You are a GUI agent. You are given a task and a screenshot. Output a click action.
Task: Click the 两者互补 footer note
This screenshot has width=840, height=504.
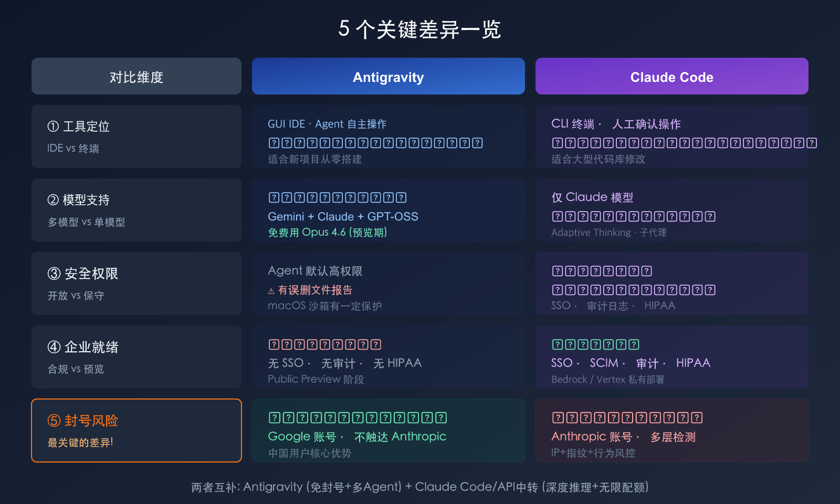(419, 487)
